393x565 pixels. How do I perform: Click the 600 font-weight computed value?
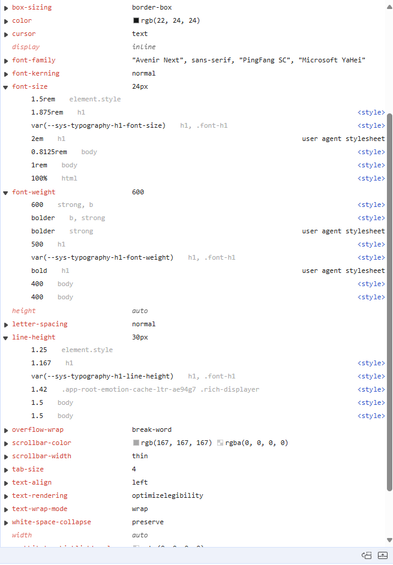138,192
